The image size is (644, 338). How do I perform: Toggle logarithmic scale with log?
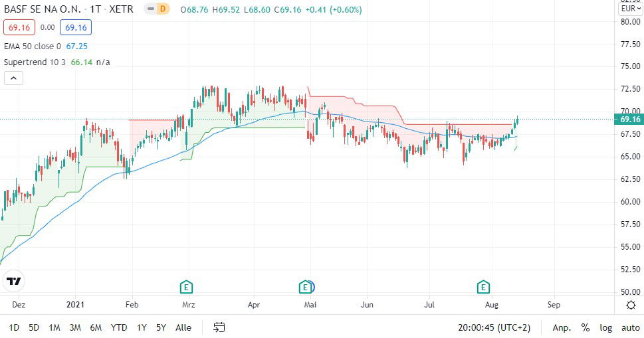tap(605, 327)
